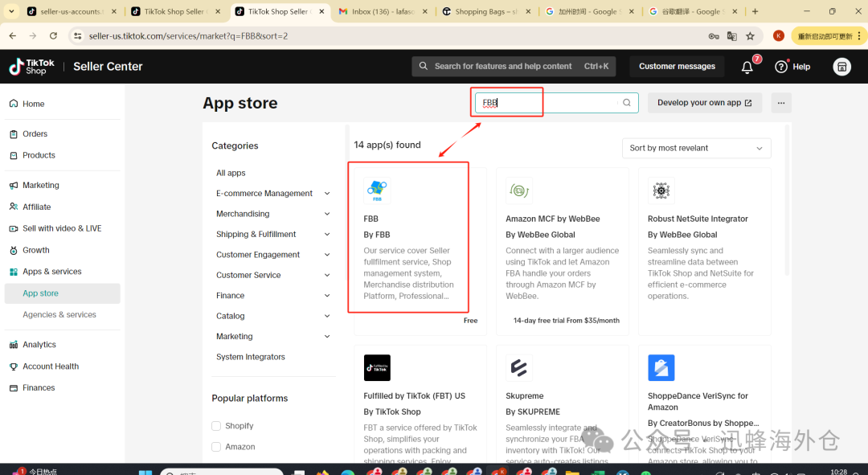Expand the Shipping & Fulfillment category
868x475 pixels.
(x=326, y=234)
